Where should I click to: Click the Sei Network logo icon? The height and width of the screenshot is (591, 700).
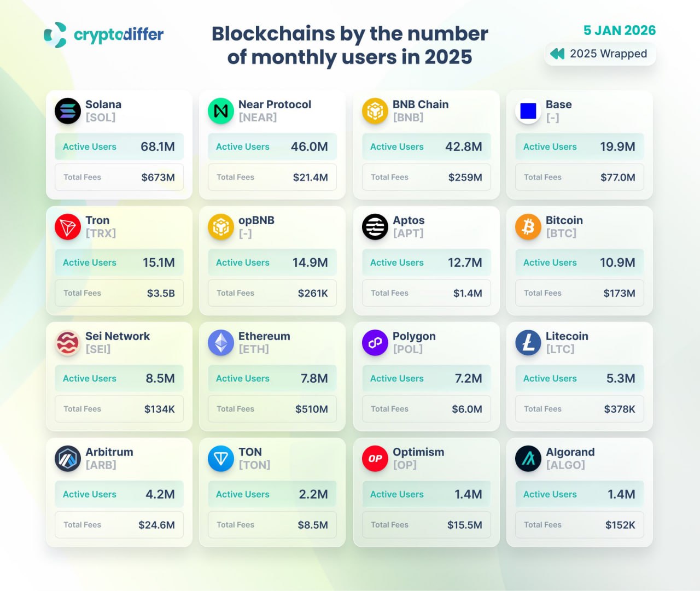[68, 343]
